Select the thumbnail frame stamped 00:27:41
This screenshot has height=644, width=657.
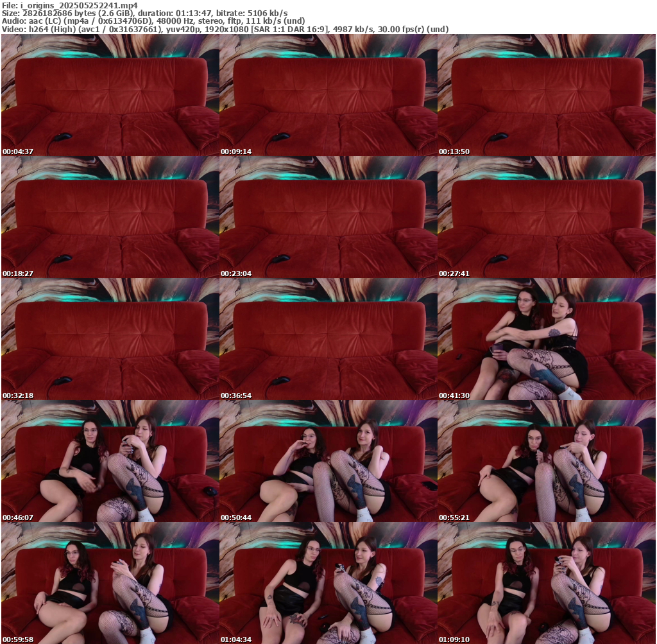point(547,217)
